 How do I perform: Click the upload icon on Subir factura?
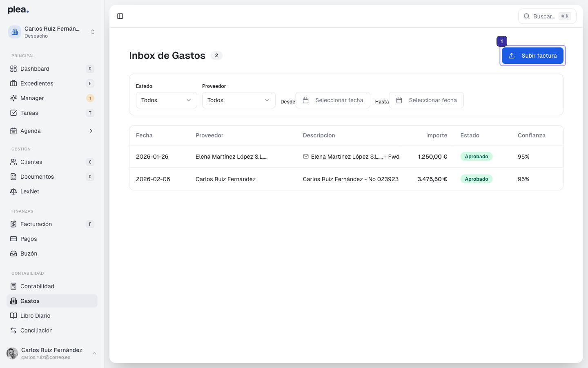512,56
